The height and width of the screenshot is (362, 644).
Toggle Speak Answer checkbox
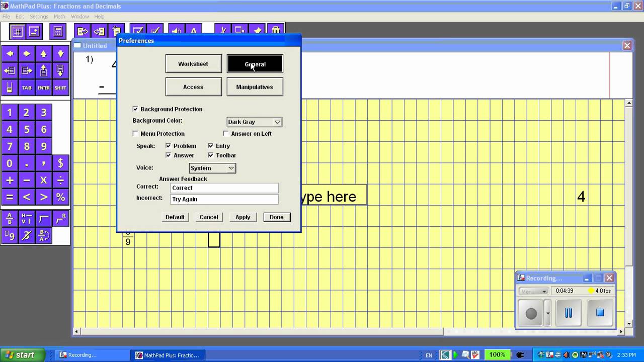[169, 155]
